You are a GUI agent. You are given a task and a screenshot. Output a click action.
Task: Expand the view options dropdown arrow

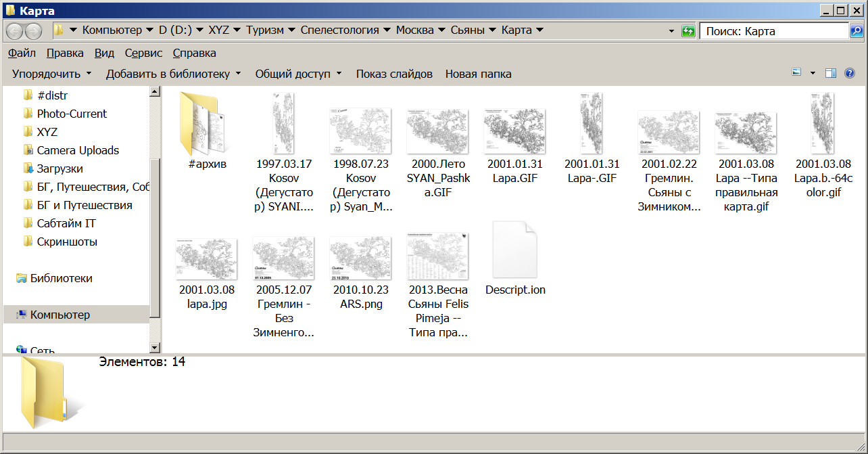pos(813,74)
